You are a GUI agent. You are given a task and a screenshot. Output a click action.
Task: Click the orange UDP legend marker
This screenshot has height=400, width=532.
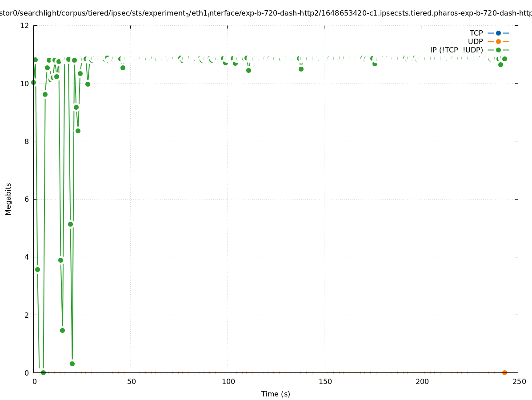tap(498, 42)
